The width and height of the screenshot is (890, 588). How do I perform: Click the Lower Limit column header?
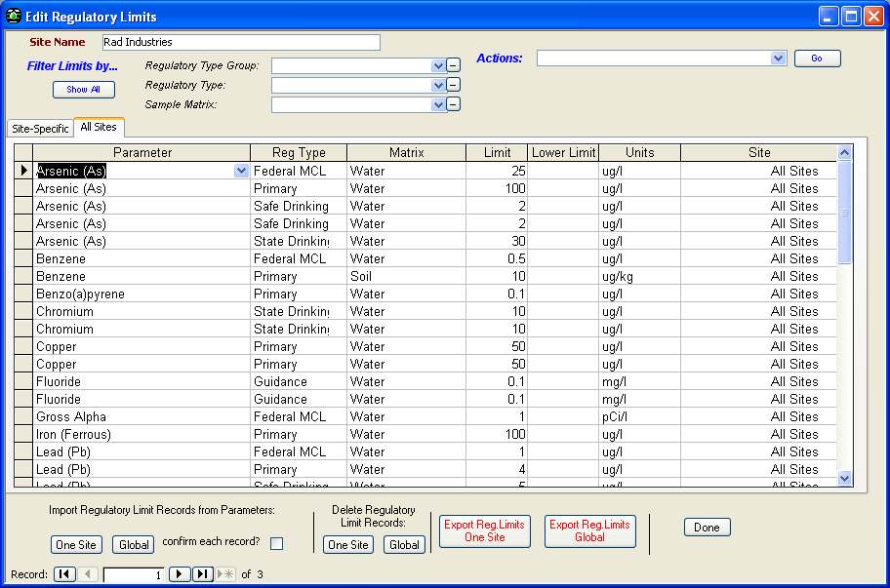(x=563, y=152)
